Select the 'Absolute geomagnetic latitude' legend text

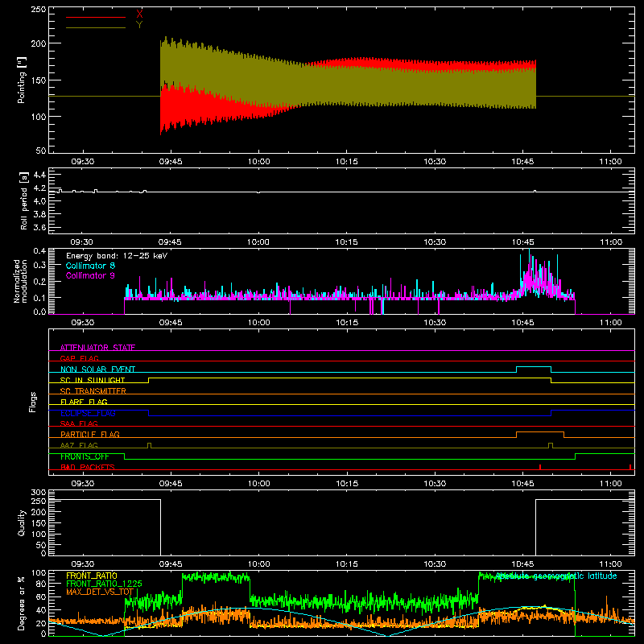click(x=556, y=576)
